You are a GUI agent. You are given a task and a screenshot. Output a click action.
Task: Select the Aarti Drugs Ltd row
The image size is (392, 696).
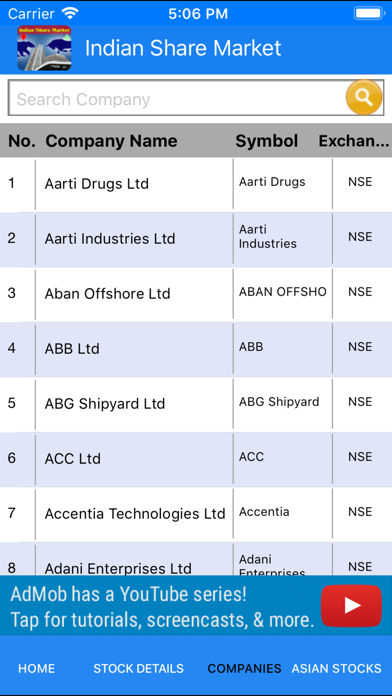pos(196,184)
